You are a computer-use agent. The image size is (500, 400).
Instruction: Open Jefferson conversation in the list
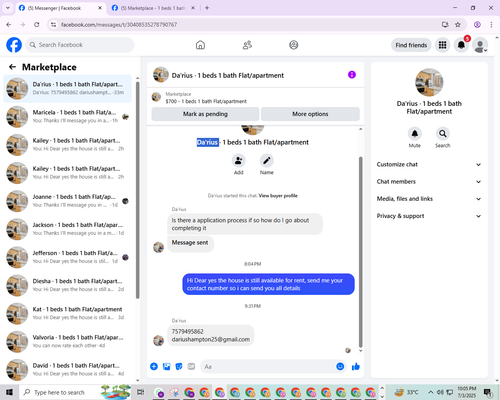click(67, 257)
